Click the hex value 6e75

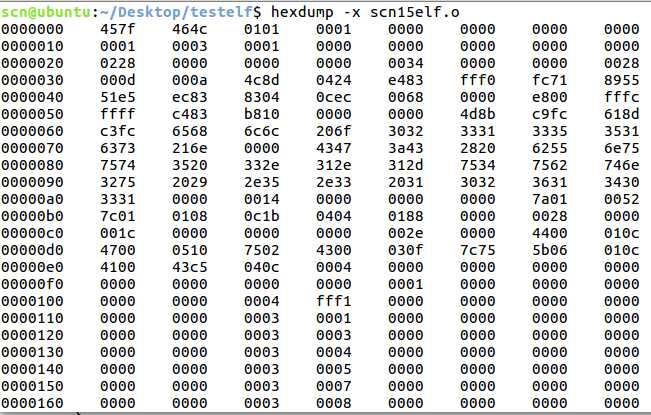(622, 148)
